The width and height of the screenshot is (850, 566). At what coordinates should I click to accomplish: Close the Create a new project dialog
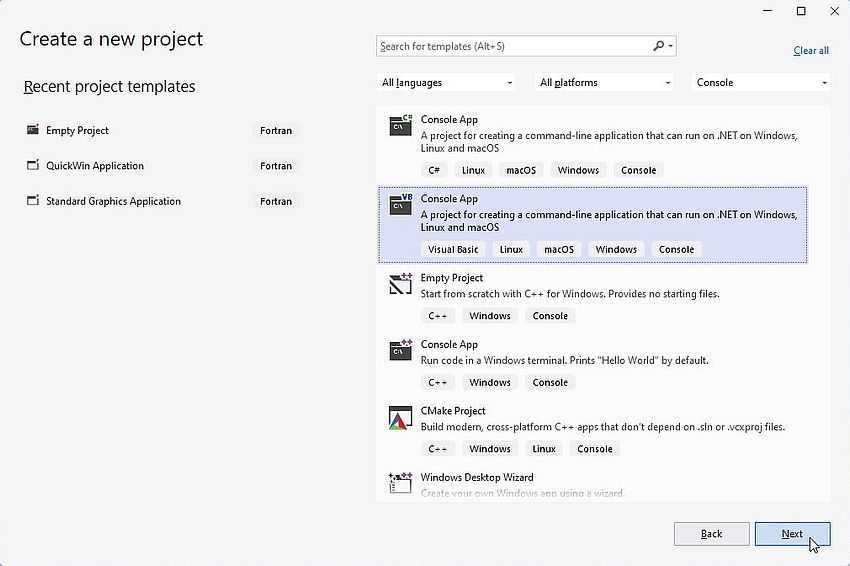click(x=835, y=11)
